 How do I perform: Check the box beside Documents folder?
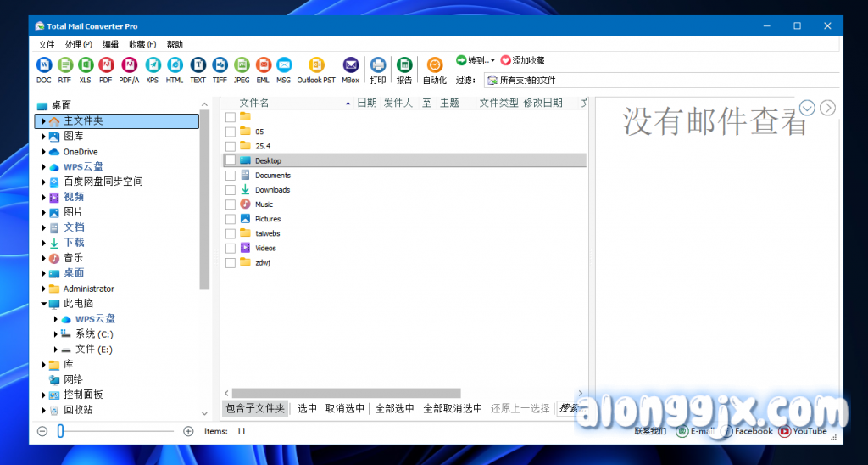click(231, 176)
